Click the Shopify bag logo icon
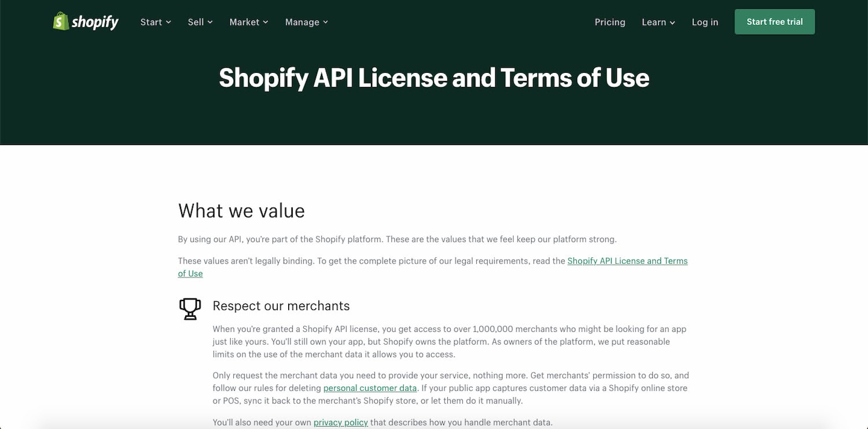The width and height of the screenshot is (868, 429). point(60,21)
